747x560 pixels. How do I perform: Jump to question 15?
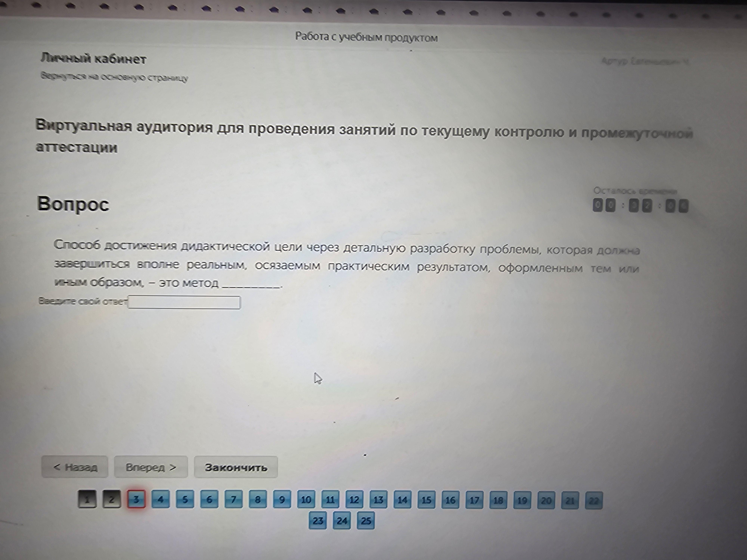click(x=427, y=500)
